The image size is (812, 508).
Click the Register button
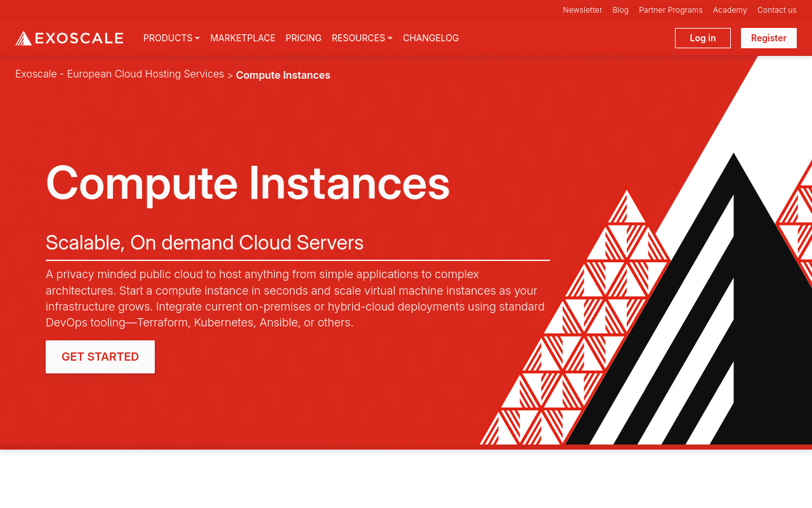(769, 38)
